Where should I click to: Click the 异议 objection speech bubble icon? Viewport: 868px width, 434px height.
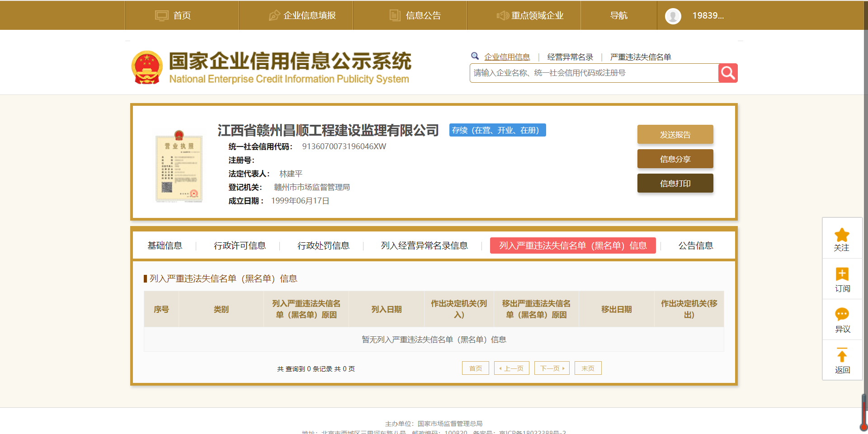842,315
